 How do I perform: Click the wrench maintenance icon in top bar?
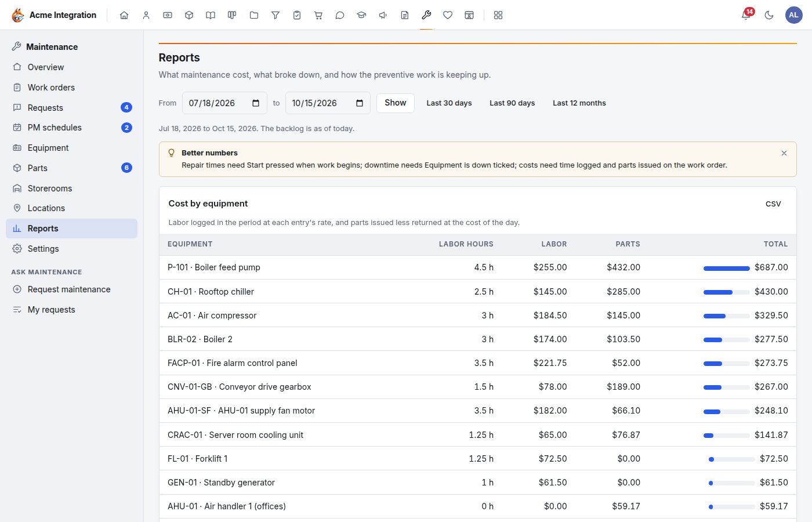(x=426, y=15)
